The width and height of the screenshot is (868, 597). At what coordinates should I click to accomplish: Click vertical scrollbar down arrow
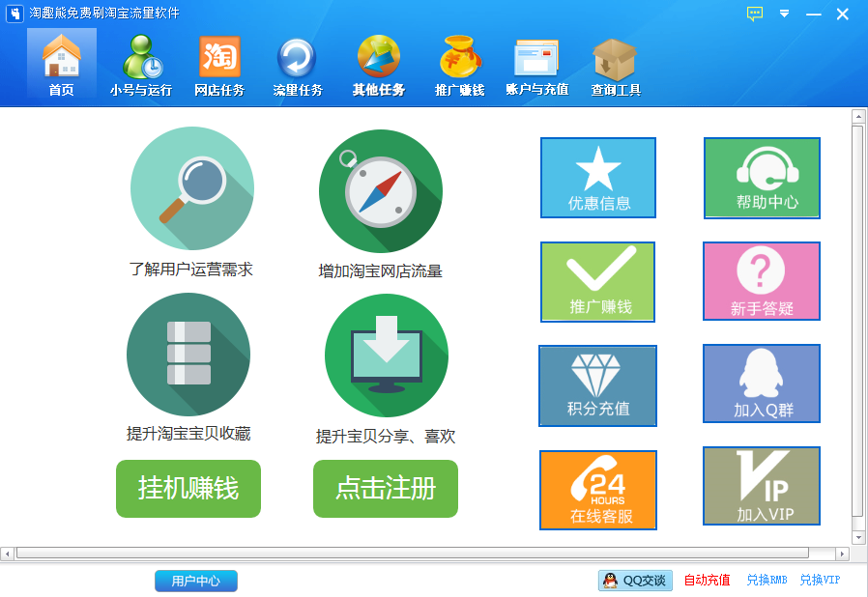click(x=858, y=537)
